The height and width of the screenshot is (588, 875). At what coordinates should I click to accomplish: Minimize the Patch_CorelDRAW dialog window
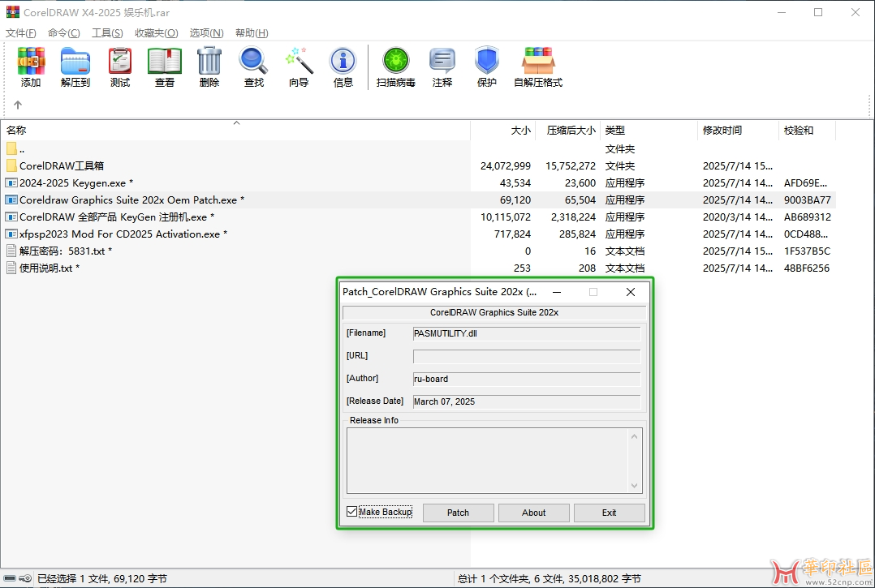556,292
